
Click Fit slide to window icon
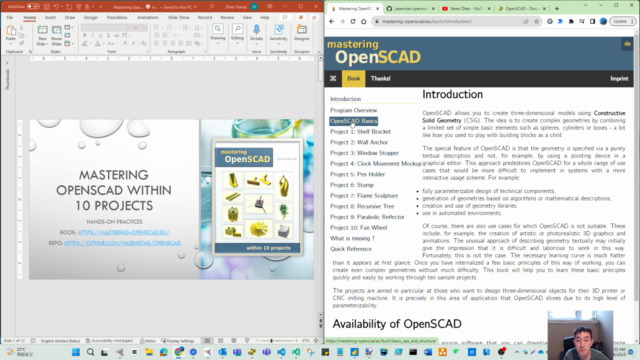(x=316, y=340)
